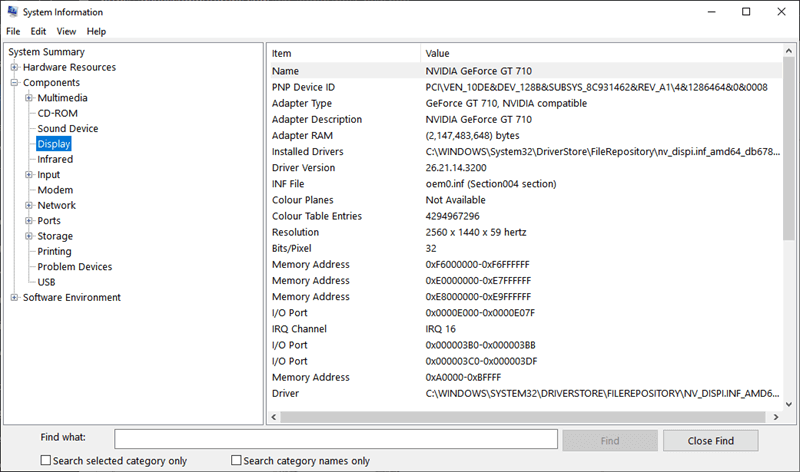Screen dimensions: 800x472
Task: Select the Driver Version 26.21.14.3200 row
Action: (524, 167)
